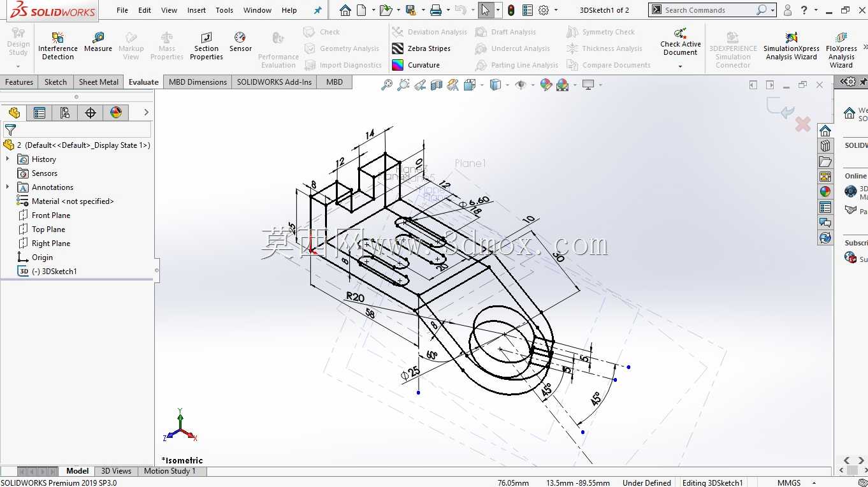This screenshot has width=868, height=487.
Task: Switch to the Sheet Metal tab
Action: (x=99, y=82)
